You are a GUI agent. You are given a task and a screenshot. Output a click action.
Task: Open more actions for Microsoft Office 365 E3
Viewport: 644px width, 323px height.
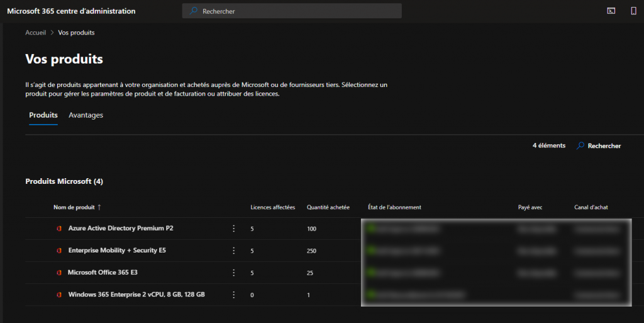point(234,273)
